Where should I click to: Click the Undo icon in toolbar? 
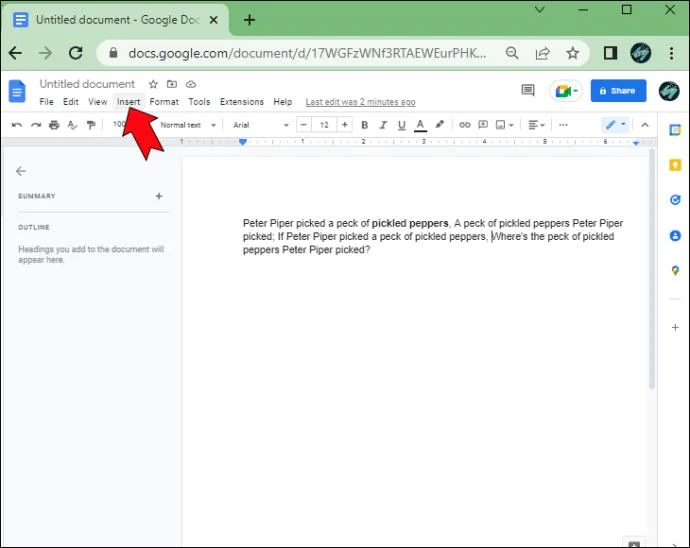(x=17, y=125)
